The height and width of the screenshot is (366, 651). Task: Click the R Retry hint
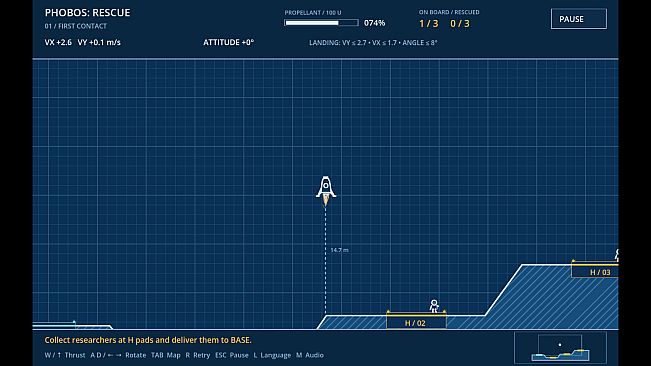[x=198, y=355]
